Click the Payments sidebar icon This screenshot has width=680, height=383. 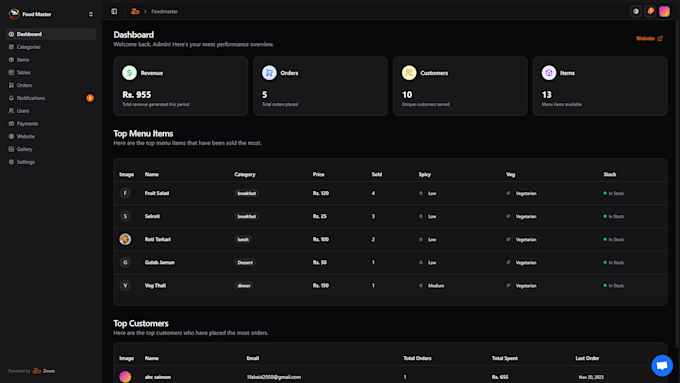pyautogui.click(x=11, y=124)
